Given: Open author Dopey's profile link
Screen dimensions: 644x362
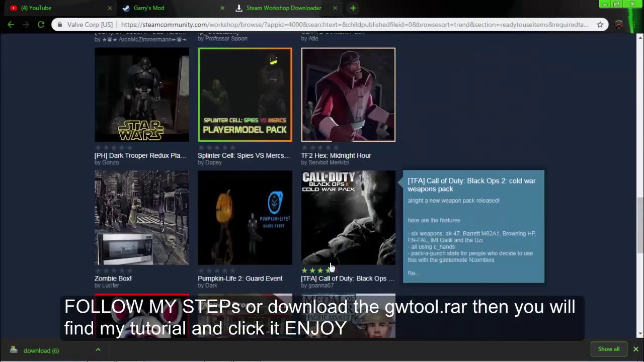Looking at the screenshot, I should 213,162.
